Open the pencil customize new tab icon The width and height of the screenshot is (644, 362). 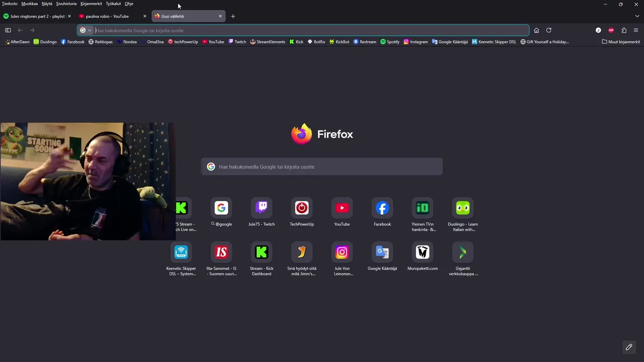point(629,347)
